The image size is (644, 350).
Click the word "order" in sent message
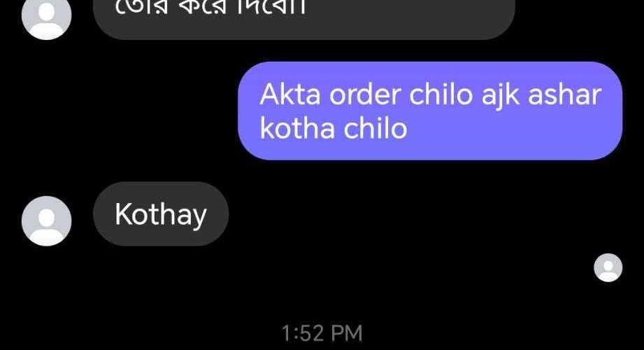coord(365,94)
